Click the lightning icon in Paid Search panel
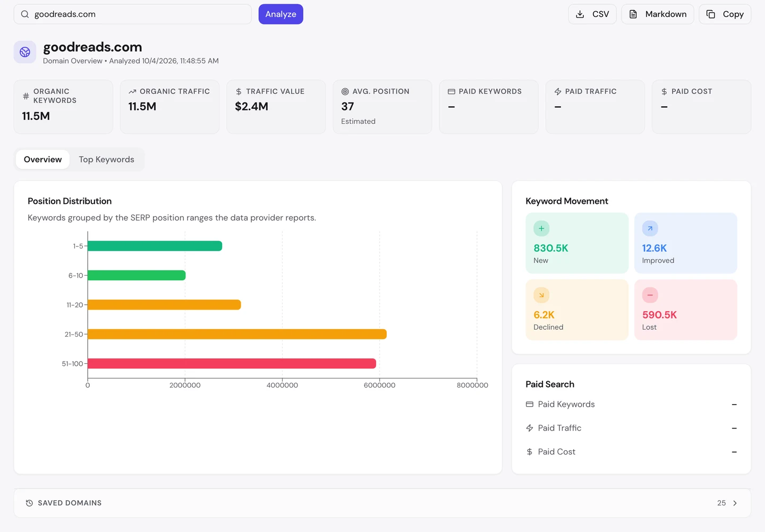The width and height of the screenshot is (765, 532). (x=530, y=428)
